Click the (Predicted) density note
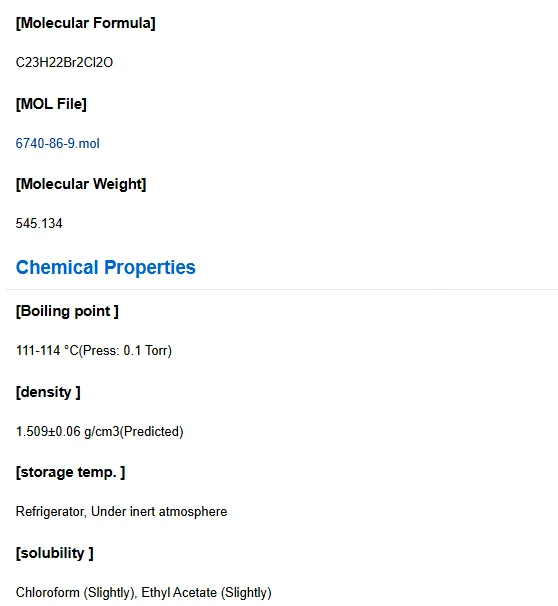The width and height of the screenshot is (558, 606). [151, 431]
